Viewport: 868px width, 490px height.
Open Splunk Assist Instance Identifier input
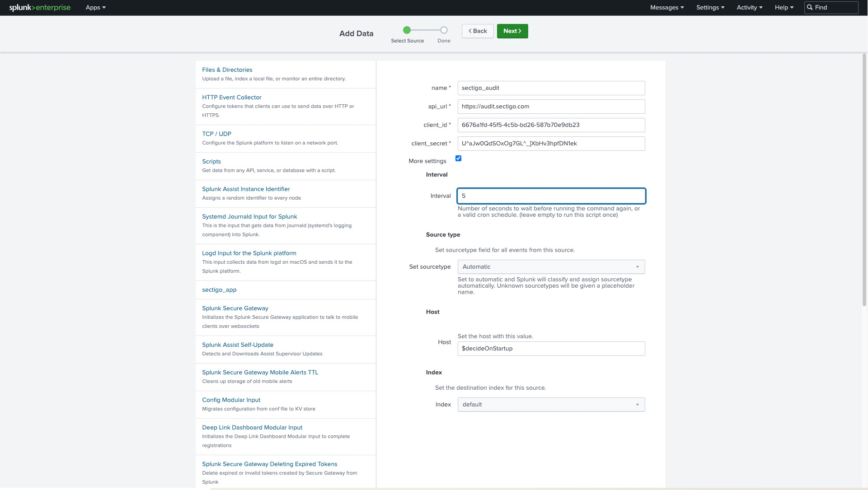point(246,189)
